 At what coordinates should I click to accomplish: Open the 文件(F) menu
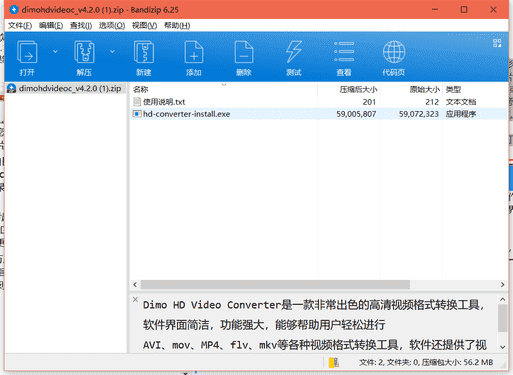[x=20, y=26]
